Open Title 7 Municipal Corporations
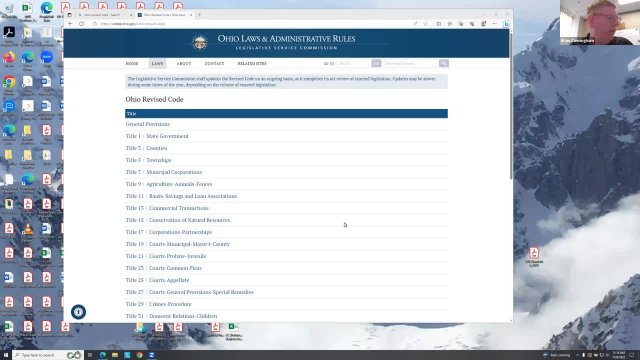This screenshot has width=640, height=360. click(x=164, y=172)
